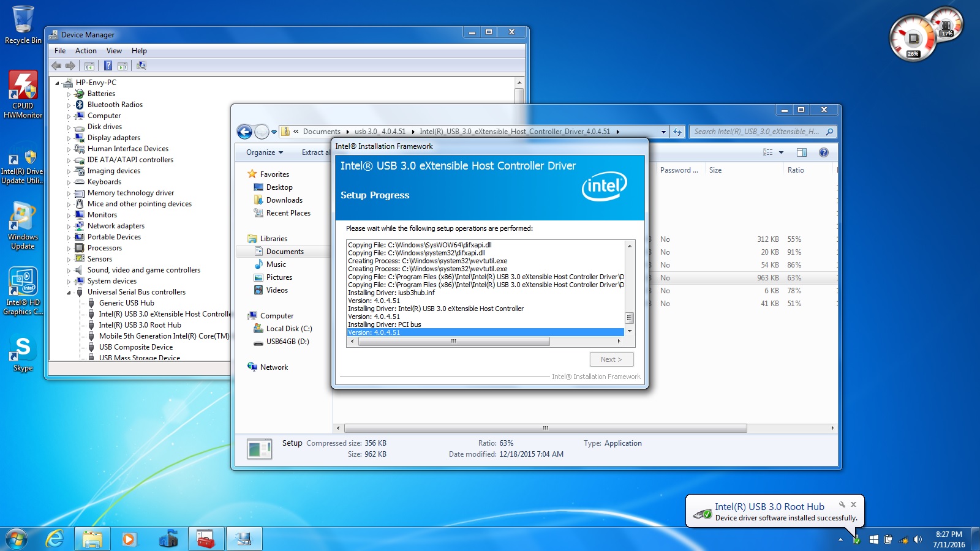Click the blue Help icon in Device Manager toolbar
Viewport: 980px width, 551px height.
coord(108,66)
